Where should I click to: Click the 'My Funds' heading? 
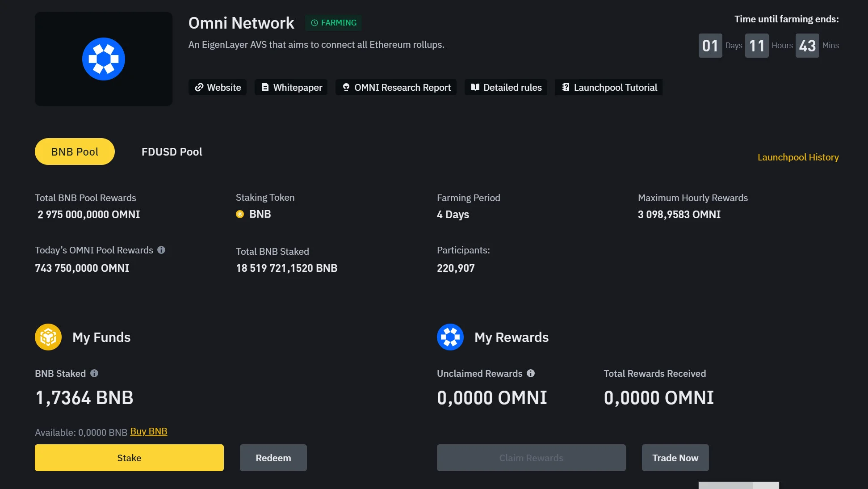coord(101,337)
